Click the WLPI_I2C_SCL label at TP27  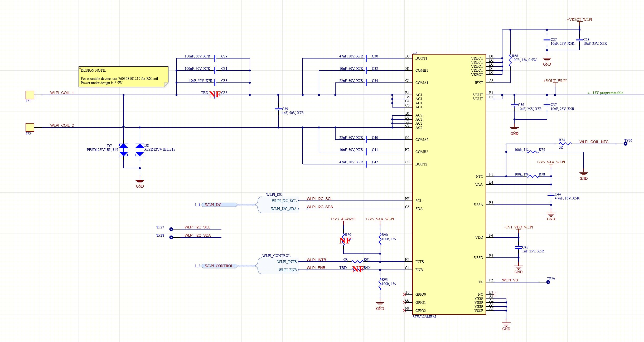pos(198,227)
